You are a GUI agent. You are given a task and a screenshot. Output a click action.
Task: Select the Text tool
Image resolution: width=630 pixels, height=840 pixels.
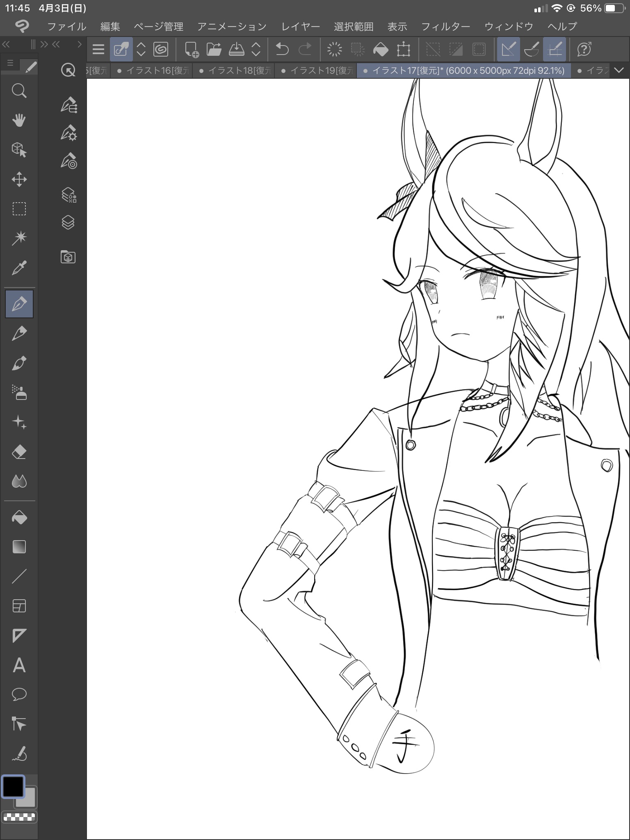[x=19, y=665]
